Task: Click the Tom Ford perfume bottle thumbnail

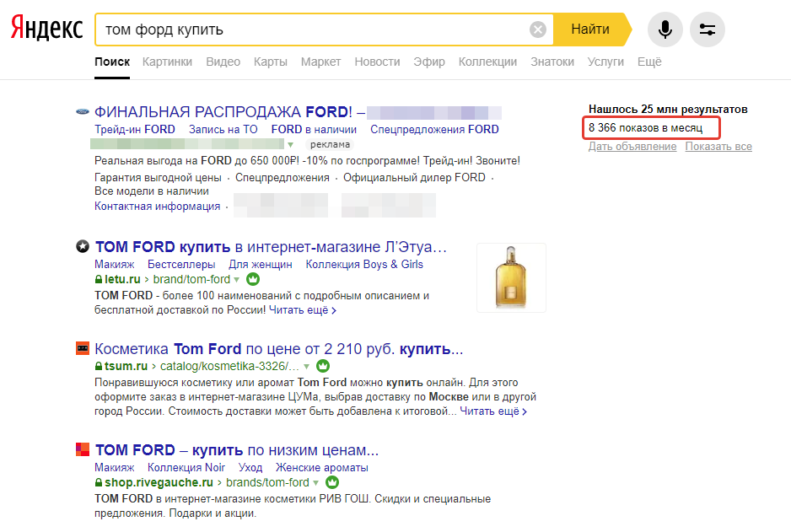Action: (x=511, y=277)
